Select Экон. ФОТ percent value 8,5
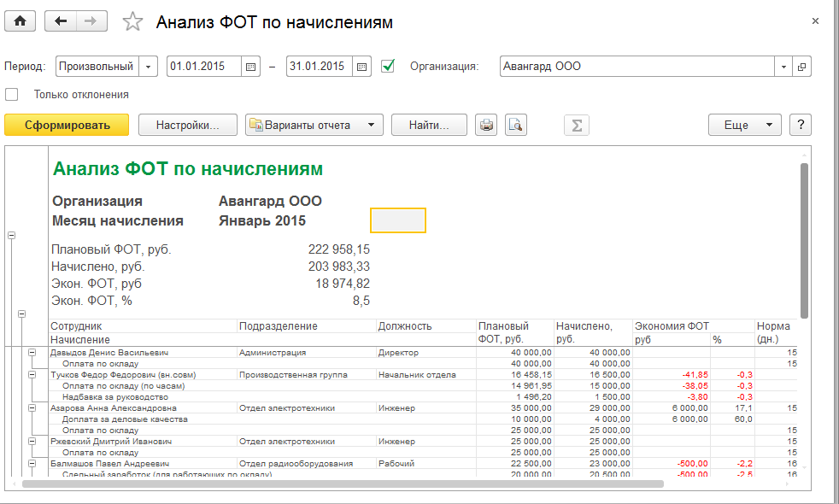 click(361, 301)
